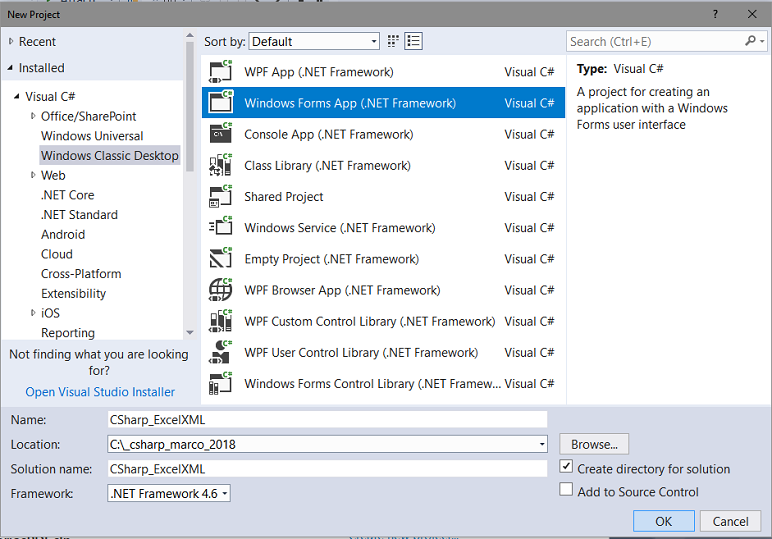Click the search magnifier icon
Screen dimensions: 772x539
750,41
